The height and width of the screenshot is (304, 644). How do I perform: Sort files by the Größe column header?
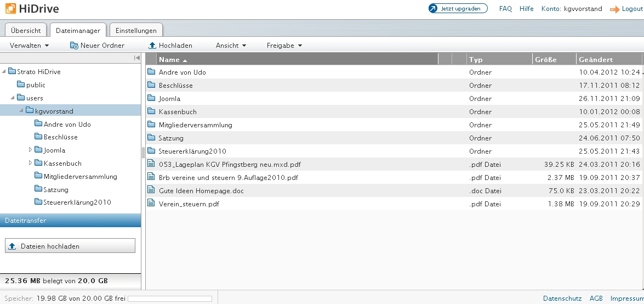(x=554, y=59)
